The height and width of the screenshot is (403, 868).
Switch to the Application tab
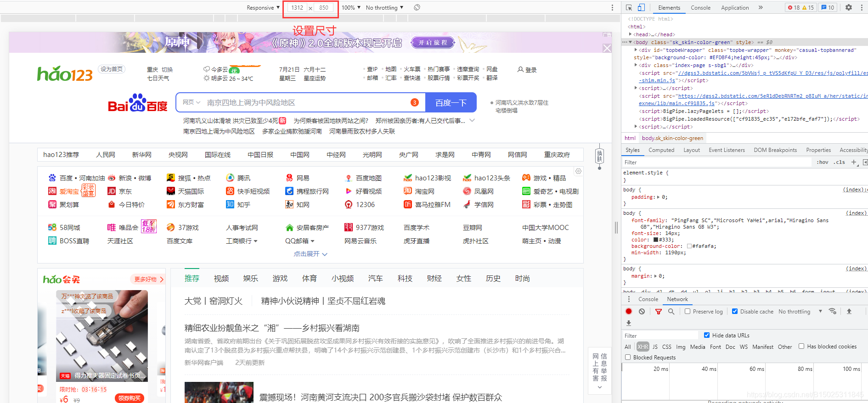pos(735,7)
